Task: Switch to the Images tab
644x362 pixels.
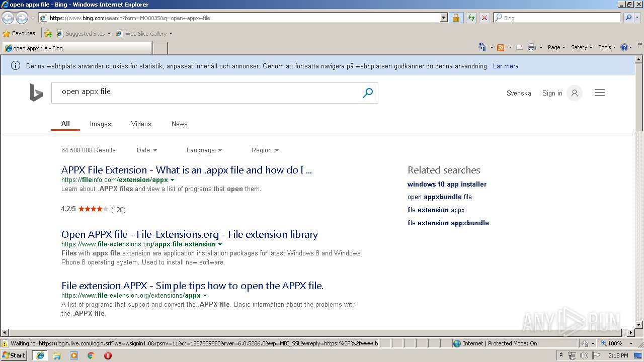Action: point(100,124)
